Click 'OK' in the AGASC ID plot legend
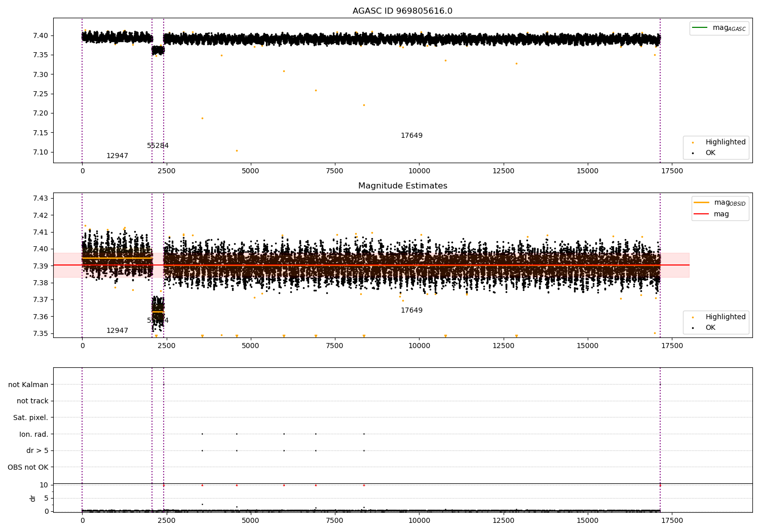 coord(704,153)
